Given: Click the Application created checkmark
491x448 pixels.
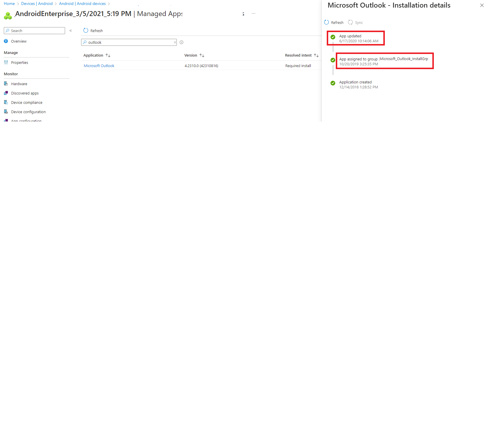Looking at the screenshot, I should pyautogui.click(x=333, y=83).
